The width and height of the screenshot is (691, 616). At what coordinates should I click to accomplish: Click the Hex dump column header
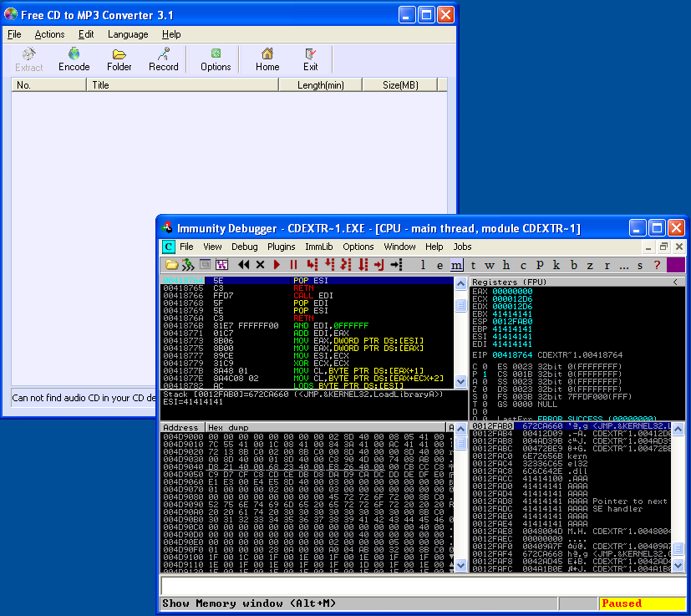point(326,427)
